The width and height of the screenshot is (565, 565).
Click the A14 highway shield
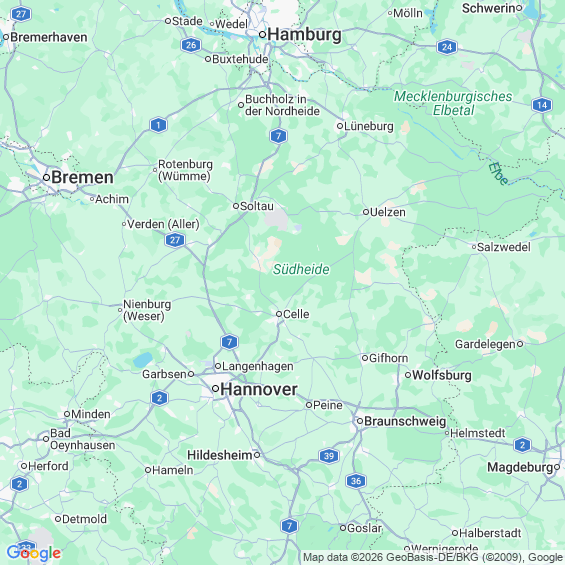(542, 105)
